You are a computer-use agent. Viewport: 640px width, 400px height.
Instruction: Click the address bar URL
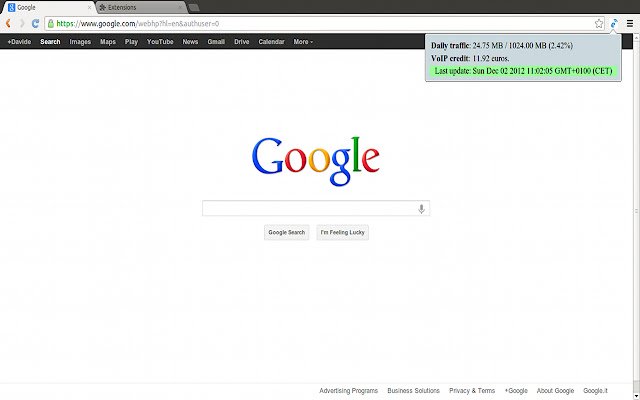coord(138,24)
